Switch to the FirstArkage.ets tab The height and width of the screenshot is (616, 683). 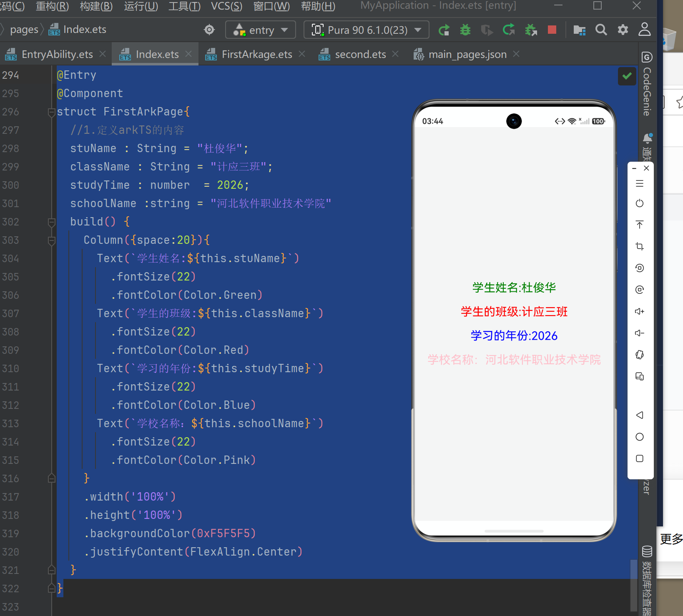[x=257, y=54]
